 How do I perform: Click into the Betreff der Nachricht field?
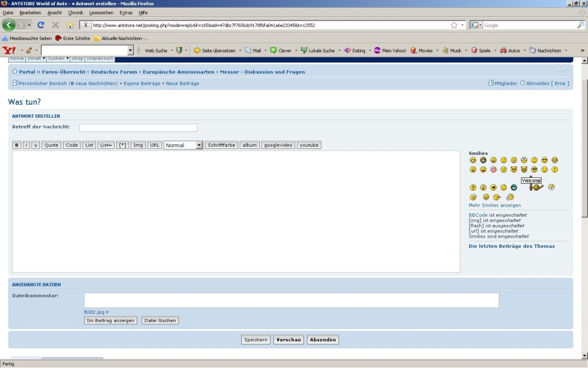138,128
